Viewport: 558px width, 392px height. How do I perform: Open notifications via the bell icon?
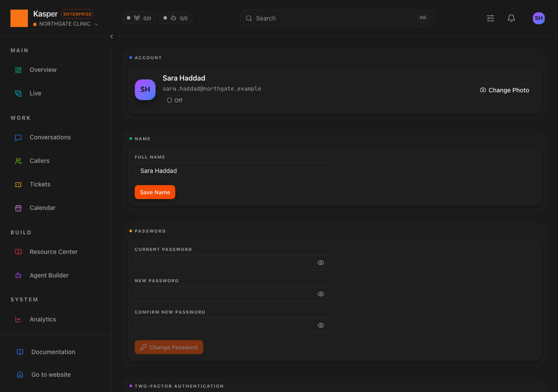[511, 18]
